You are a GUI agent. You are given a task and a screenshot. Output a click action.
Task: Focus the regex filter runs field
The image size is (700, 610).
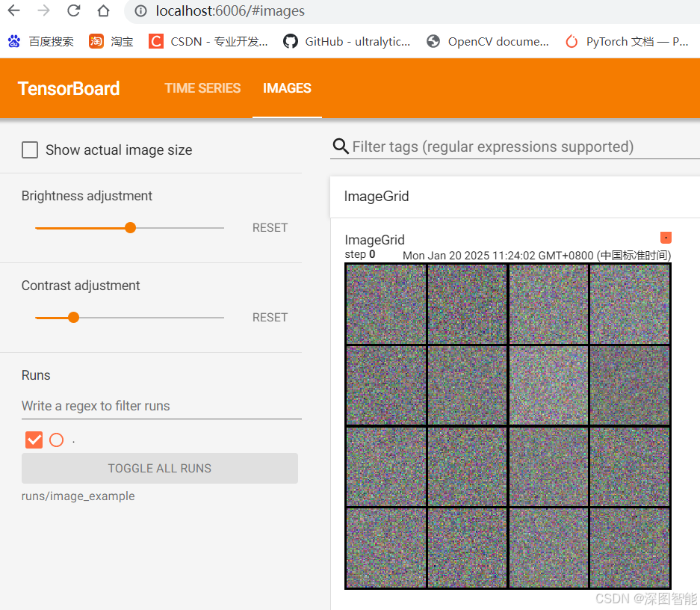(x=161, y=406)
